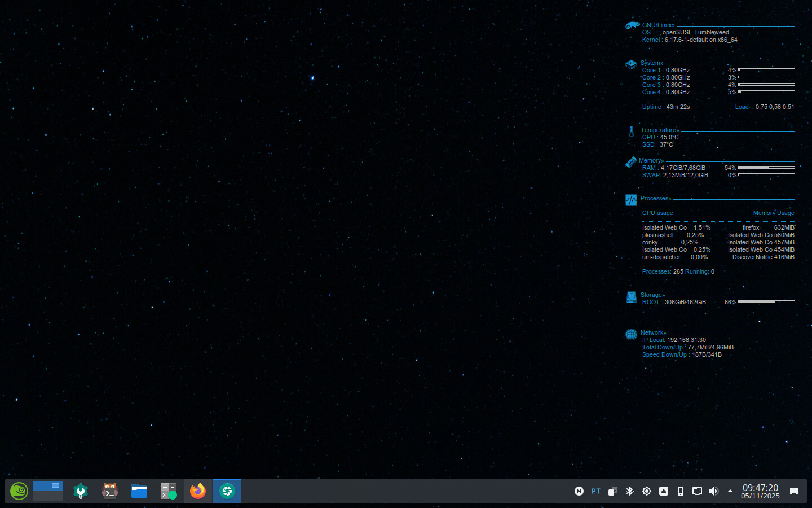
Task: Switch to the bottom virtual desktop in pager
Action: tap(48, 497)
